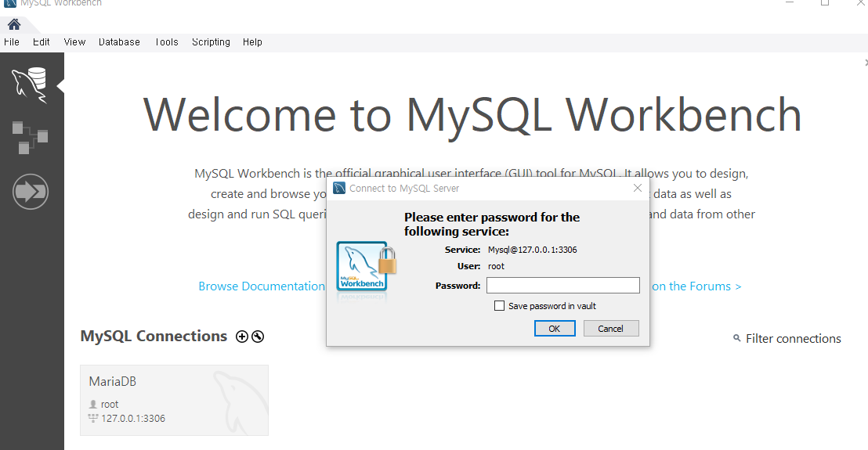Open the View menu

click(74, 42)
